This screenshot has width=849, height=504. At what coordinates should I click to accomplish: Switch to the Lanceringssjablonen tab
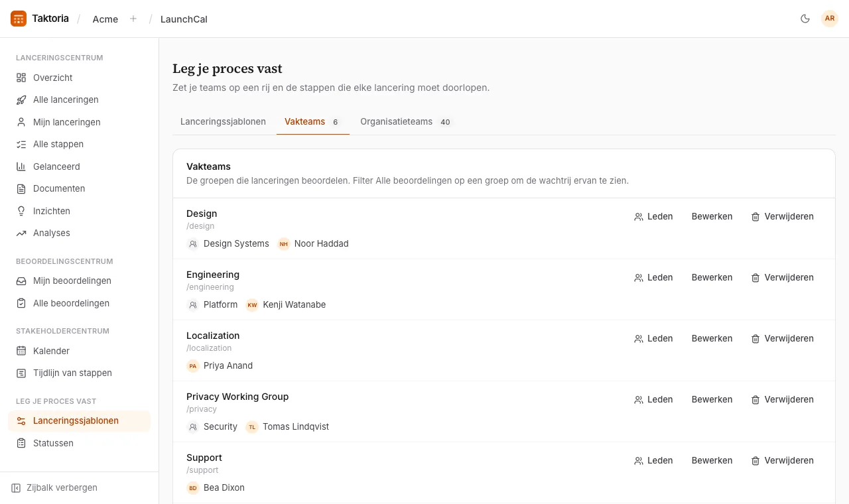pos(223,121)
